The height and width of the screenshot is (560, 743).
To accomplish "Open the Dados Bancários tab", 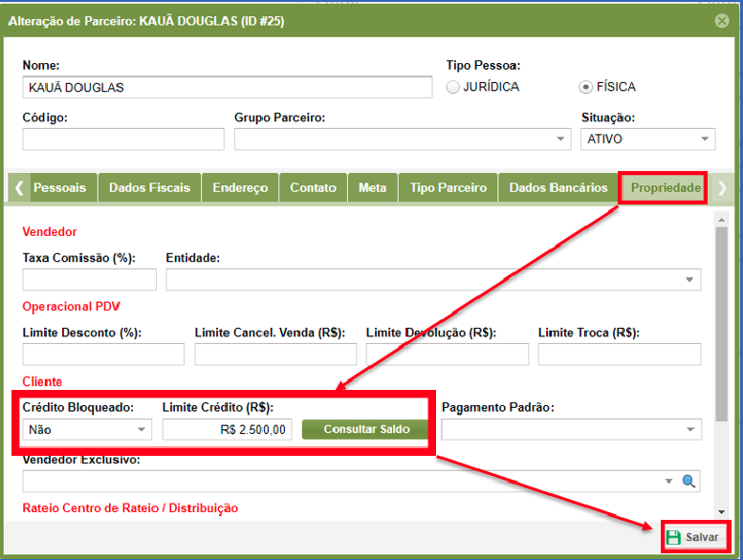I will click(558, 188).
